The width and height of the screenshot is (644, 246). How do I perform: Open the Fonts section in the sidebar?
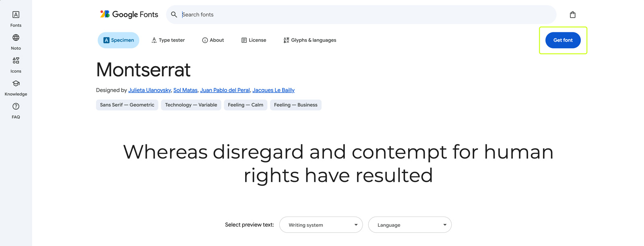click(16, 18)
